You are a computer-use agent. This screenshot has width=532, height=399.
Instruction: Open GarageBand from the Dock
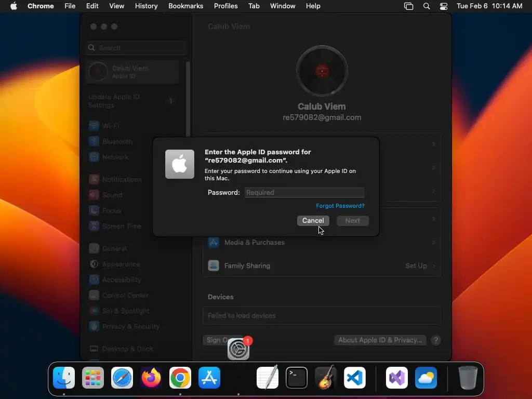coord(326,378)
